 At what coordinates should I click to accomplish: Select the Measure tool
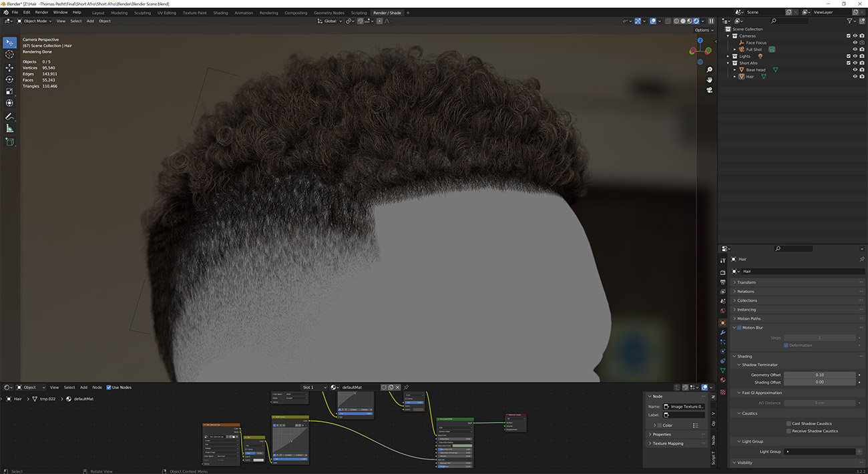9,129
